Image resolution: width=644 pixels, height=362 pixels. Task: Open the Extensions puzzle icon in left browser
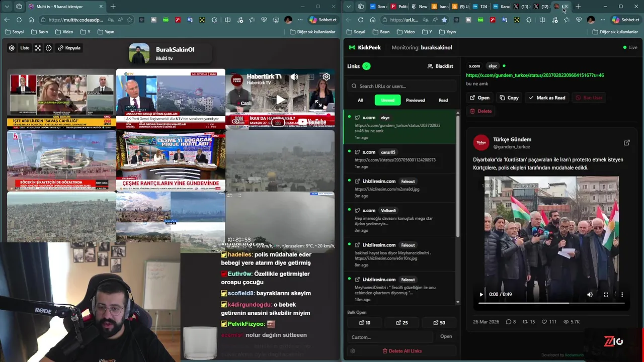pyautogui.click(x=214, y=20)
